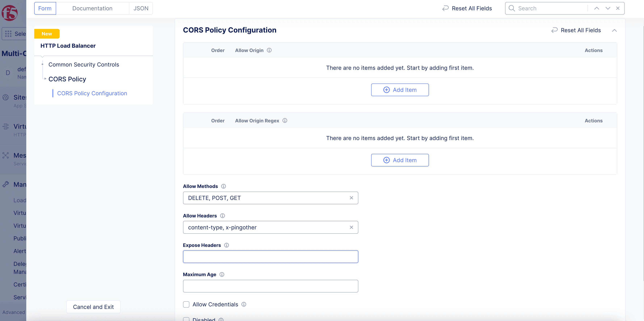Click the Expose Headers input field
Viewport: 644px width, 321px height.
(271, 257)
